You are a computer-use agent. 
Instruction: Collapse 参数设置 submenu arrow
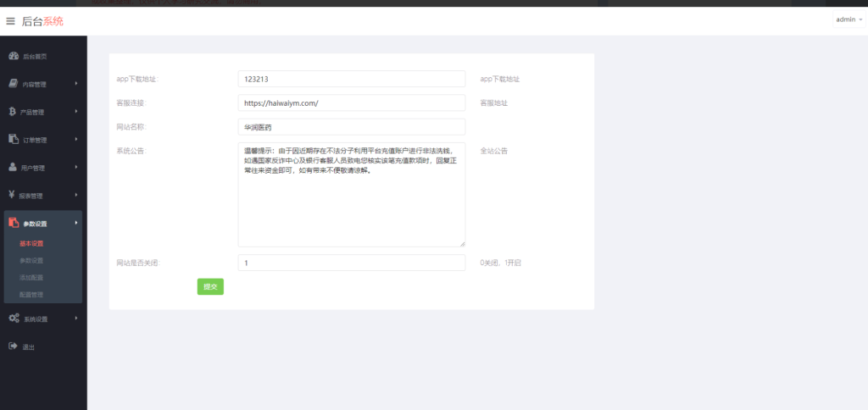click(75, 223)
